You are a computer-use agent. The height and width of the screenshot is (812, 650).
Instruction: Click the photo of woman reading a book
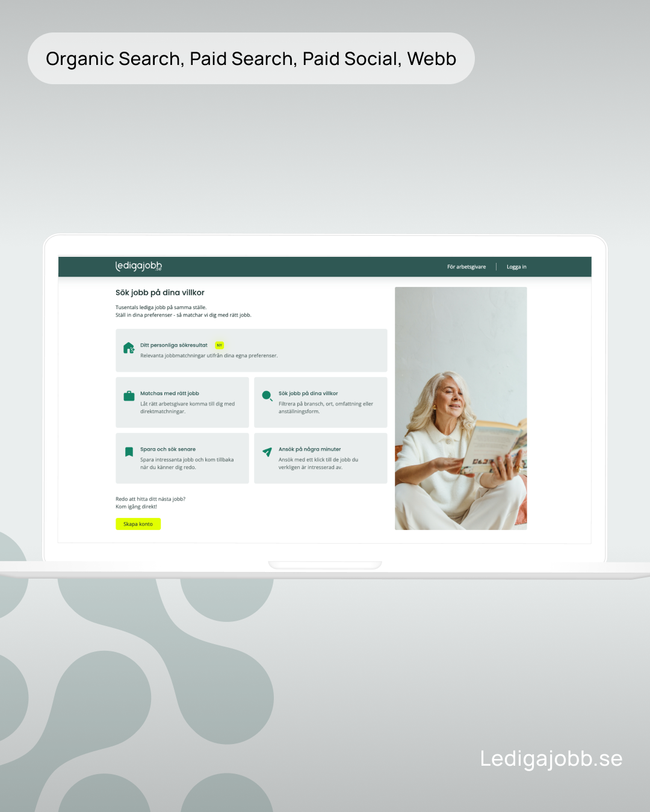(460, 408)
